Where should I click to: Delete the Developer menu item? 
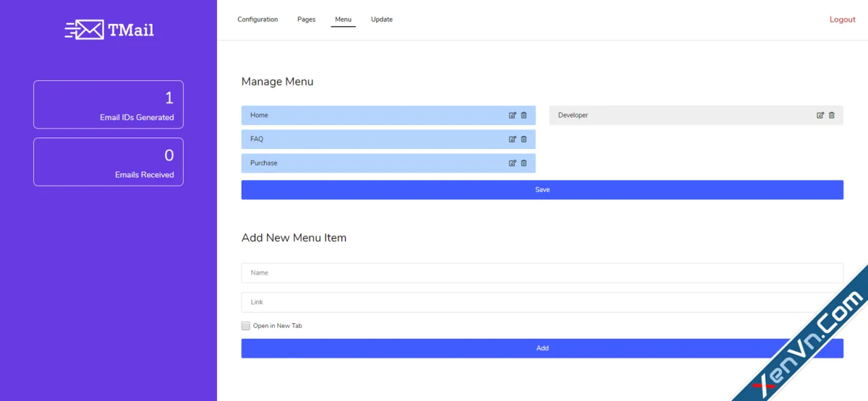(832, 116)
